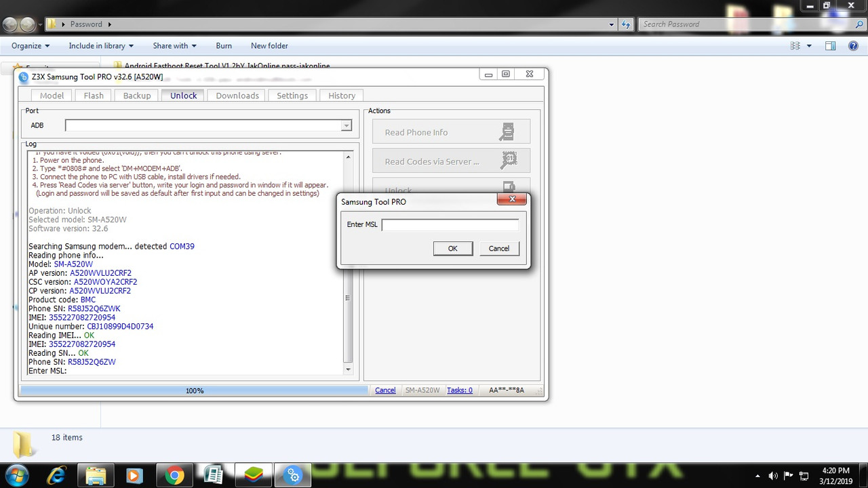Screen dimensions: 868x488
Task: Show the Explorer preview pane
Action: tap(830, 46)
